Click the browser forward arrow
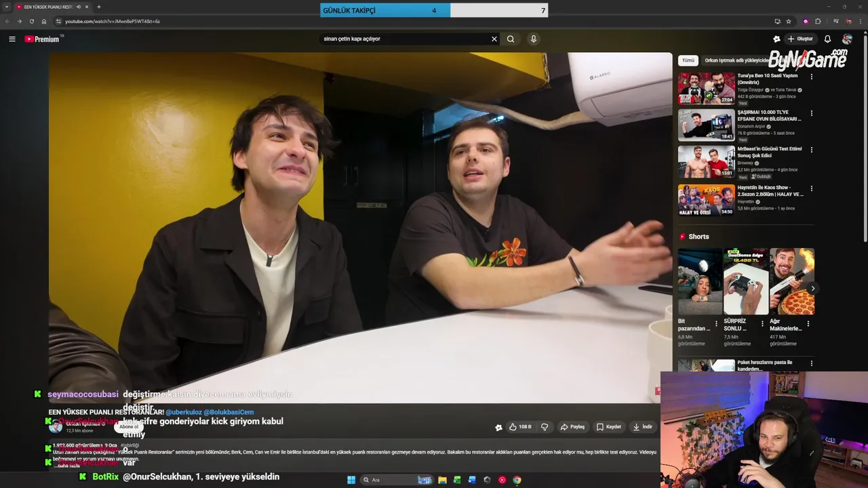The height and width of the screenshot is (488, 868). (19, 21)
